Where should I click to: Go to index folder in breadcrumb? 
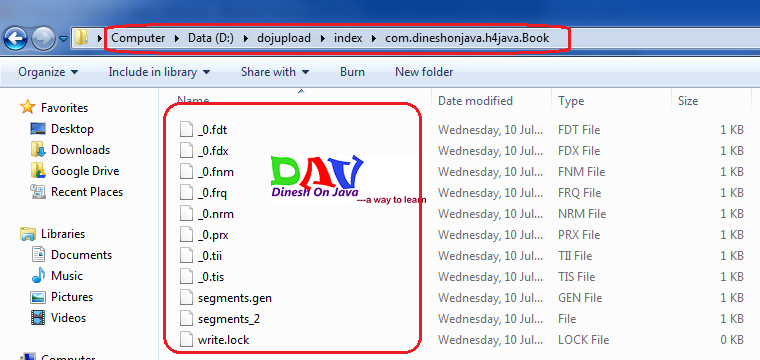348,38
